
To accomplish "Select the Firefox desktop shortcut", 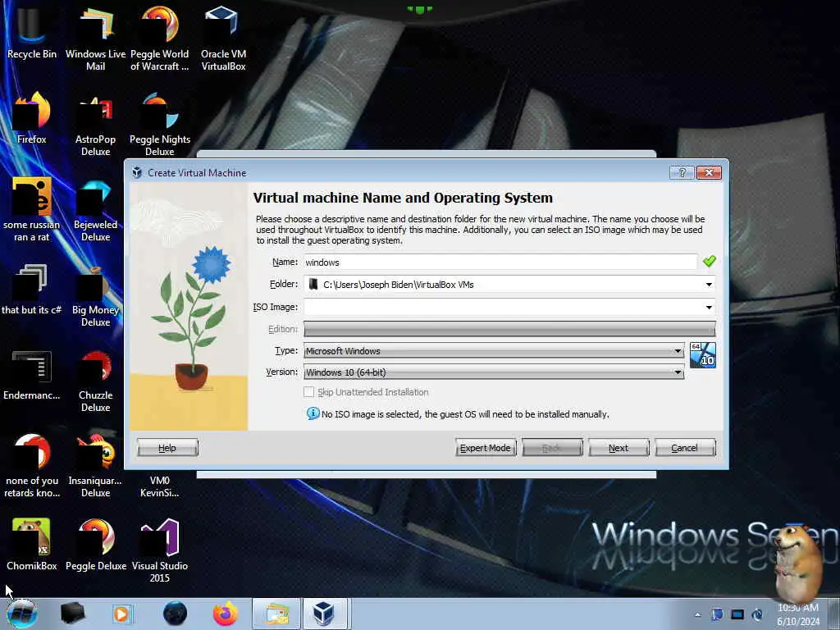I will coord(32,118).
